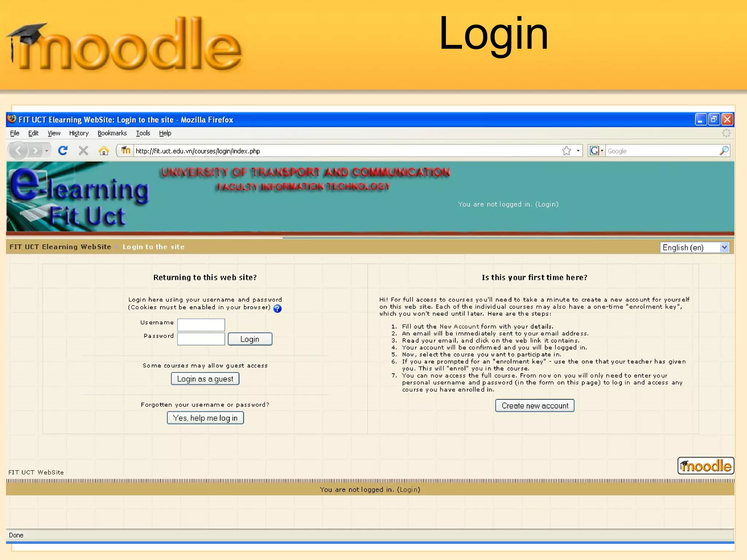This screenshot has height=560, width=747.
Task: Open the Edit menu
Action: pyautogui.click(x=33, y=133)
